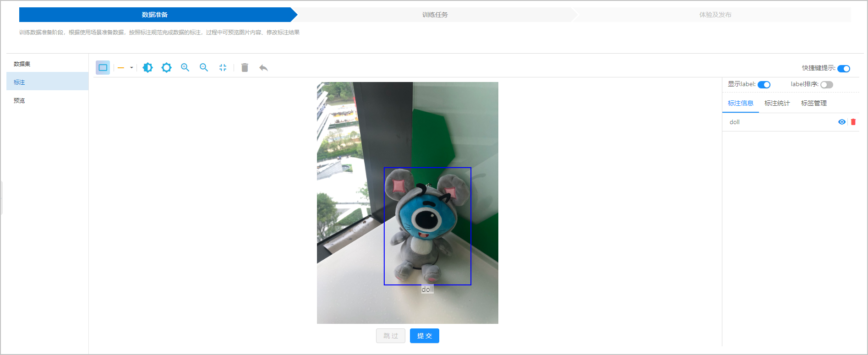Toggle the 快捷键提示 switch
Image resolution: width=868 pixels, height=355 pixels.
tap(844, 69)
